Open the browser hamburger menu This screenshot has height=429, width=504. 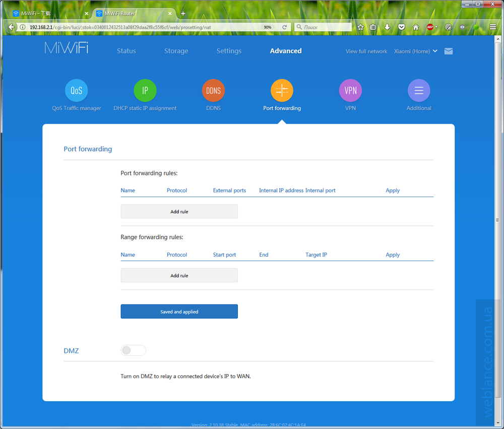(x=493, y=27)
